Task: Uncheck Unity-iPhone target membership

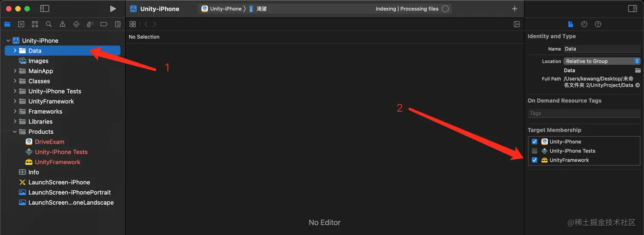Action: (x=535, y=142)
